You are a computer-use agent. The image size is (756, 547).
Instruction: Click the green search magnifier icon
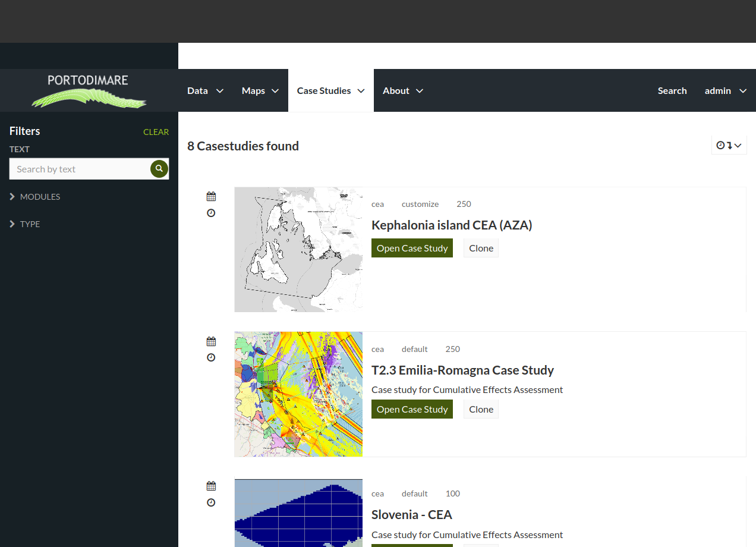click(x=159, y=169)
